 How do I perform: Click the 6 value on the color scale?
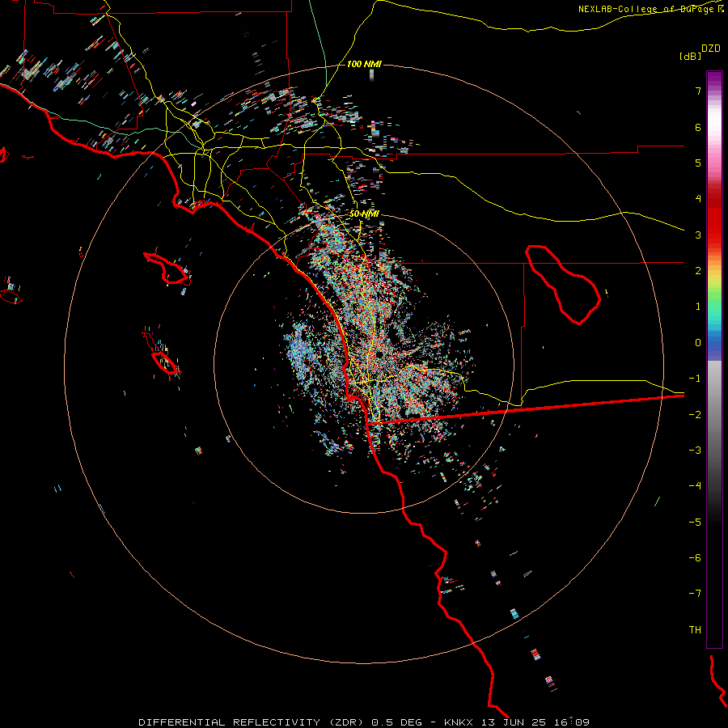click(x=698, y=127)
